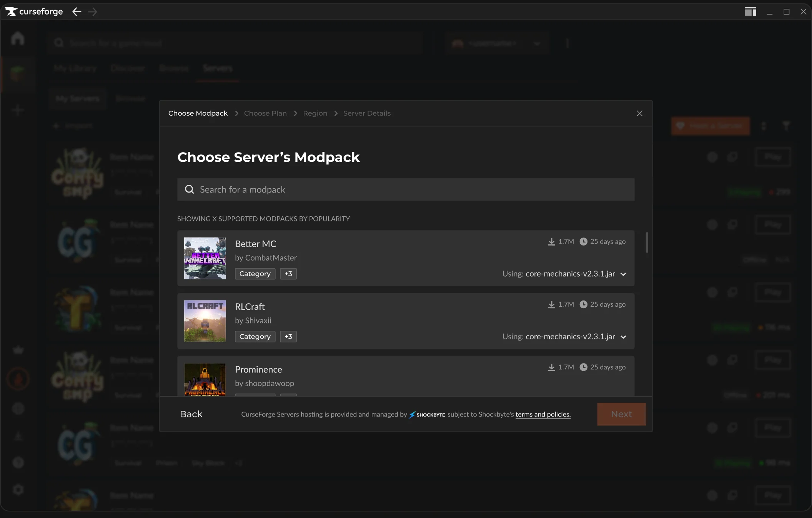Viewport: 812px width, 518px height.
Task: Expand +3 tags on Better MC
Action: pyautogui.click(x=288, y=274)
